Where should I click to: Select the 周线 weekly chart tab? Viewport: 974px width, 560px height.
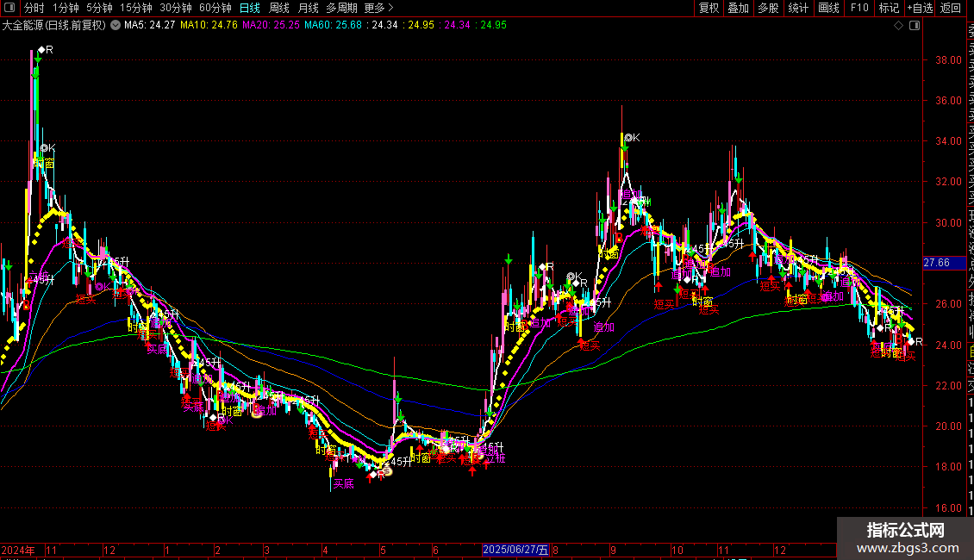pyautogui.click(x=279, y=8)
